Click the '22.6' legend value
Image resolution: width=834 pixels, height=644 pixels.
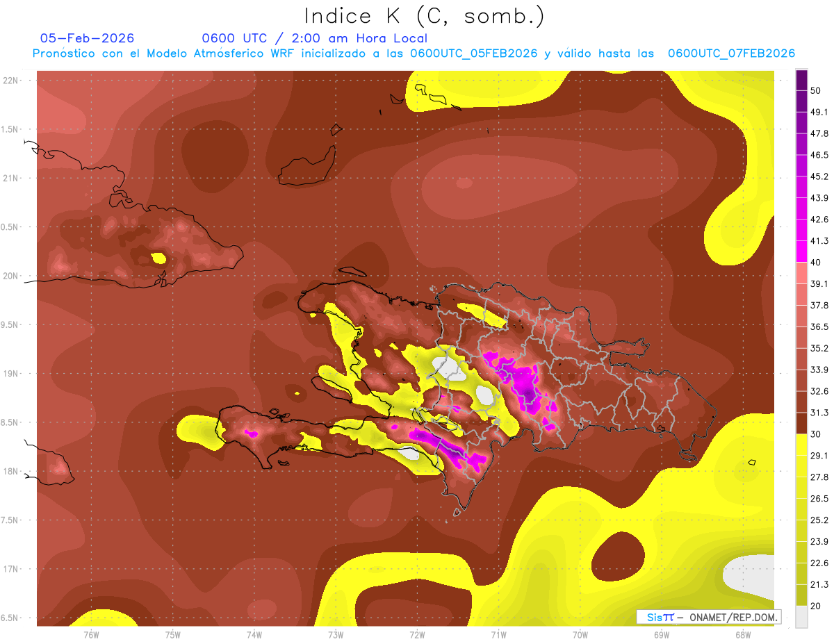[819, 563]
